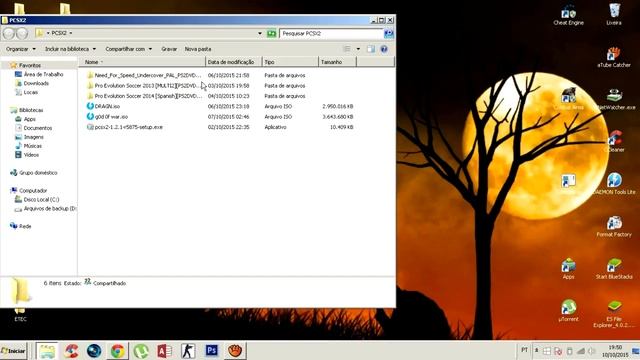Viewport: 640px width, 360px height.
Task: Launch CCleaner desktop shortcut
Action: pos(615,142)
